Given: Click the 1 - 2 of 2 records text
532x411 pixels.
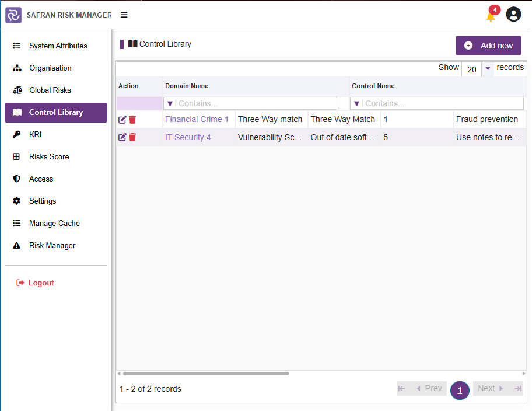Looking at the screenshot, I should click(x=150, y=389).
